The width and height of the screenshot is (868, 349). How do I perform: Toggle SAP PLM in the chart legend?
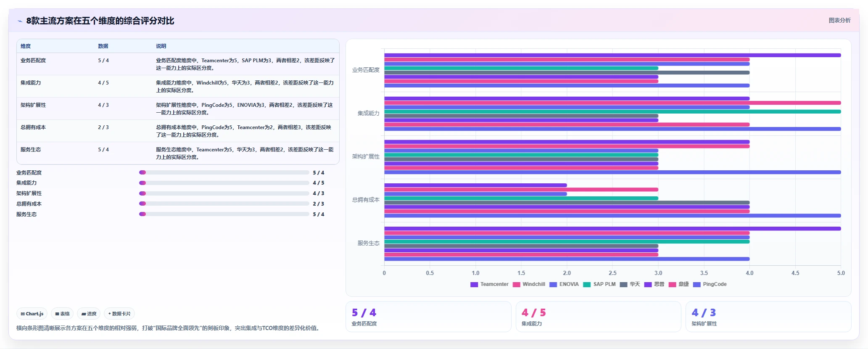pos(599,284)
